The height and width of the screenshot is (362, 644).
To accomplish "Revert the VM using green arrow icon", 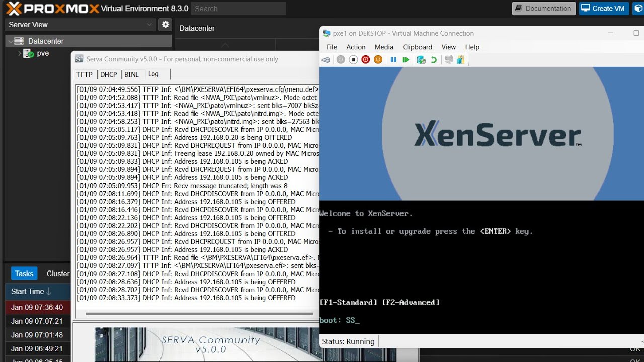I will (434, 60).
